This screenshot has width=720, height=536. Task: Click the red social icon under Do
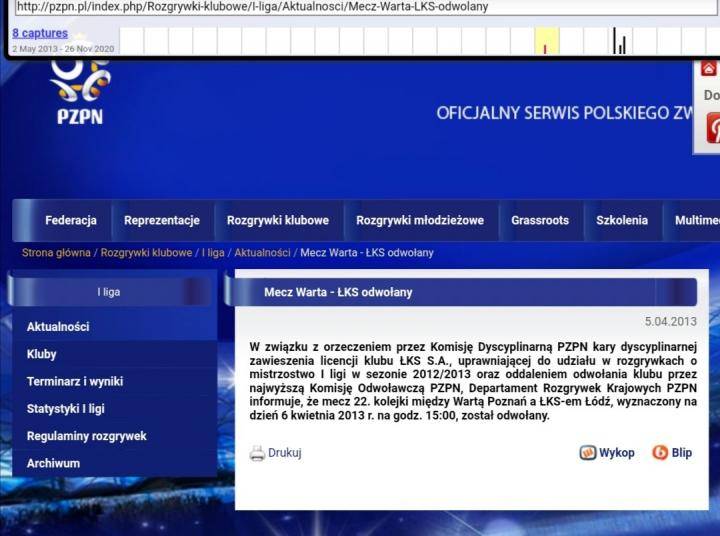(713, 128)
